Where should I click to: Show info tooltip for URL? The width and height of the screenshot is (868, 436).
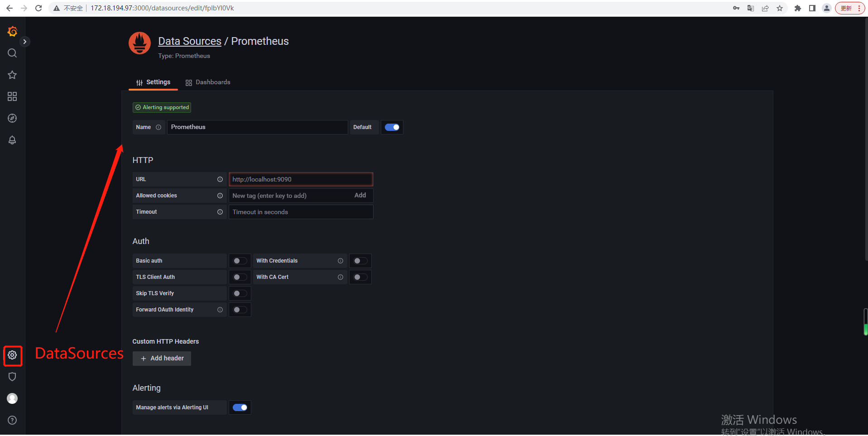point(220,179)
